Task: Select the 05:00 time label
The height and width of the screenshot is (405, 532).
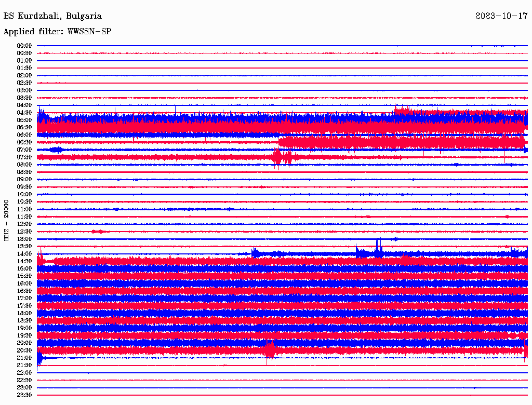Action: click(x=24, y=120)
